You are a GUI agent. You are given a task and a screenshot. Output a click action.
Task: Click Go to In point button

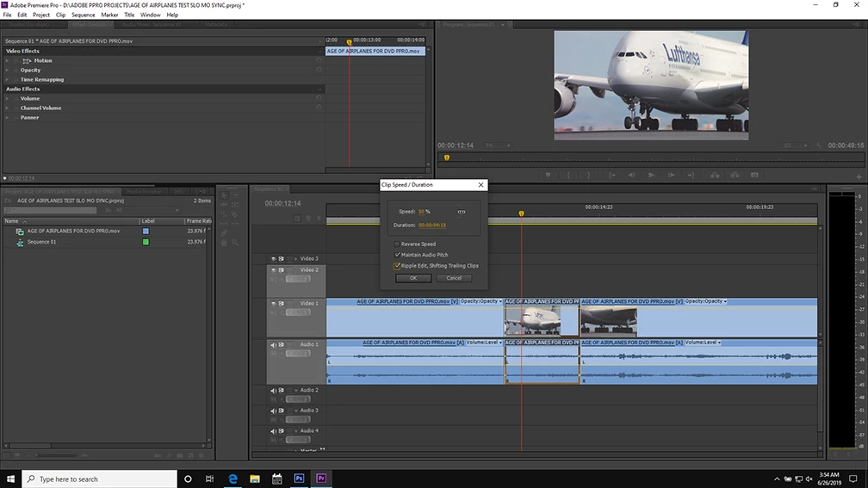point(611,175)
